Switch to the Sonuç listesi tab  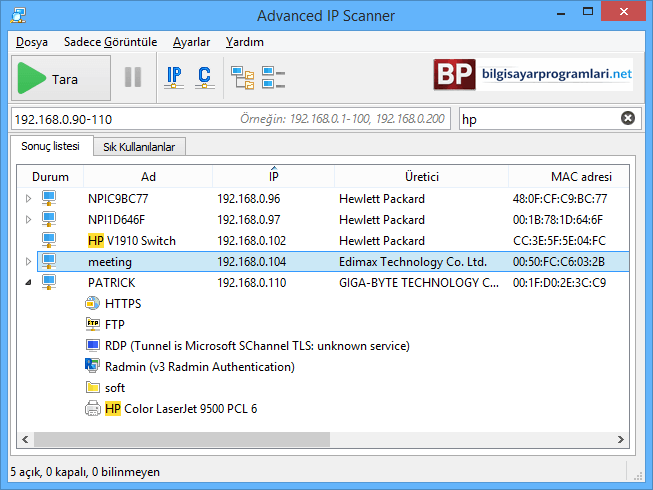pyautogui.click(x=50, y=146)
